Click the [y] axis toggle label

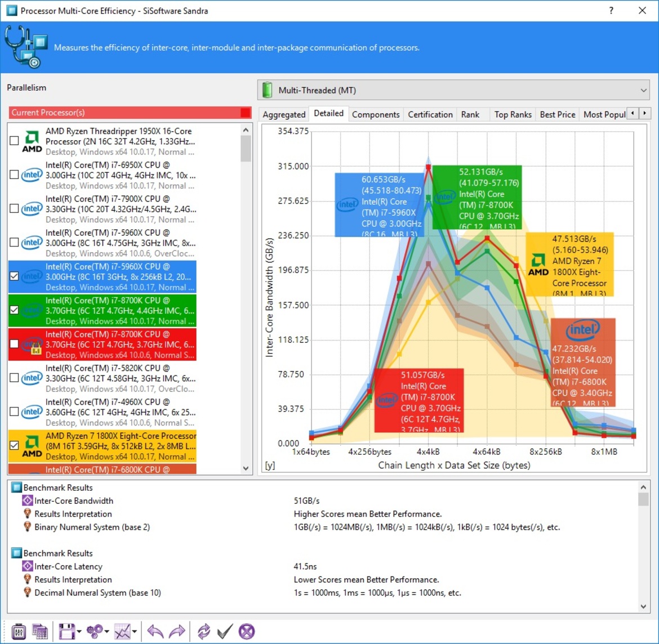(x=270, y=466)
